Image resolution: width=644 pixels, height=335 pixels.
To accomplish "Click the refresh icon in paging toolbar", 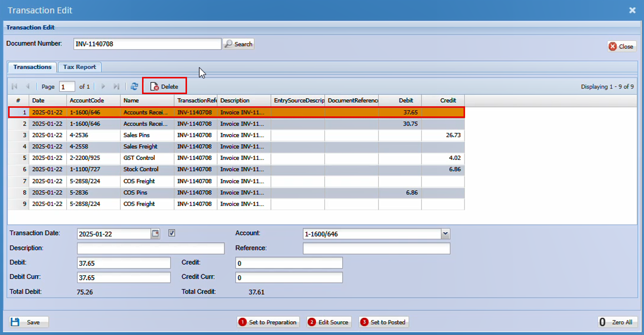I will [x=134, y=87].
